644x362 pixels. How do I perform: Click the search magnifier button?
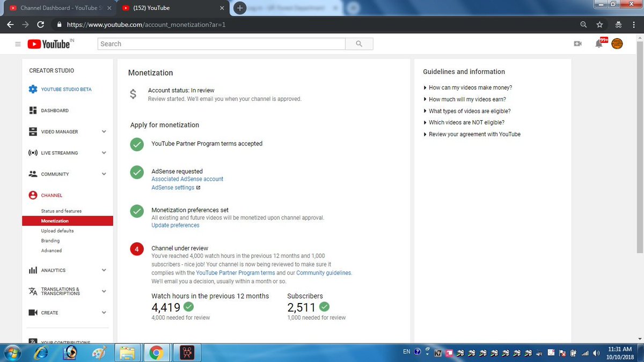pyautogui.click(x=359, y=44)
